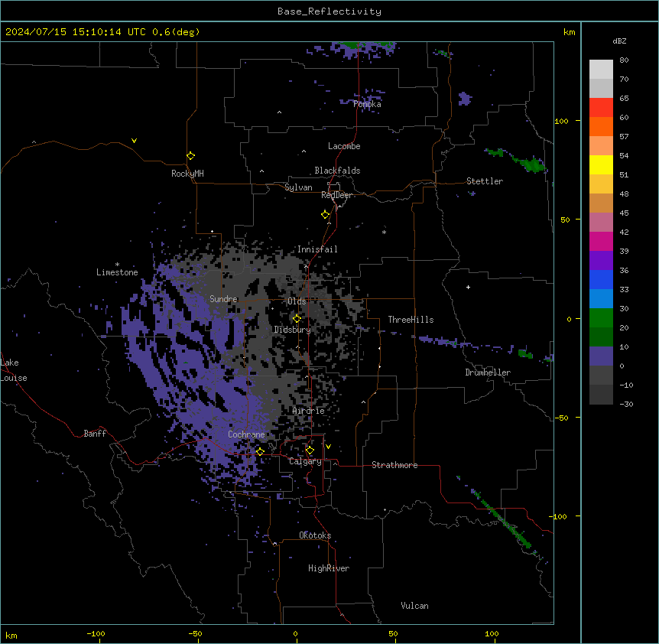The width and height of the screenshot is (659, 644).
Task: Select the Stettler map label
Action: pos(485,181)
